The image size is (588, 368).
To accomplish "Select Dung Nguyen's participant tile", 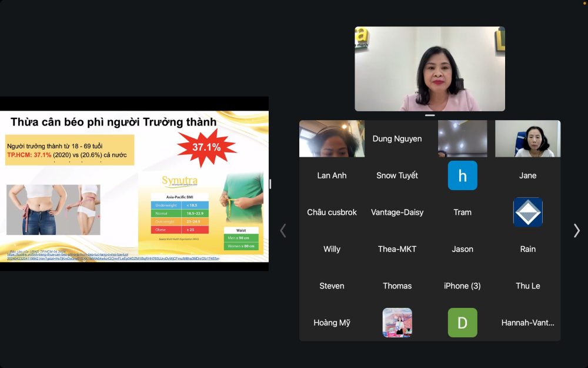I will (397, 139).
